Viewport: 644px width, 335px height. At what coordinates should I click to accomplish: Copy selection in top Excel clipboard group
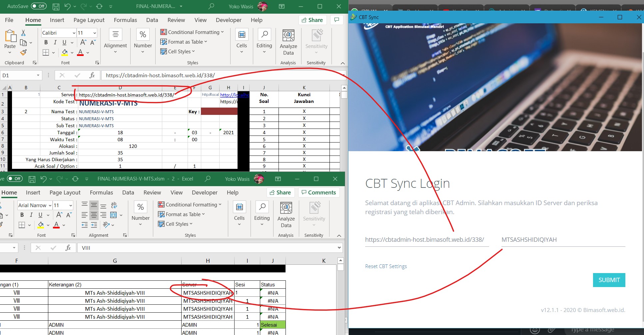tap(23, 43)
